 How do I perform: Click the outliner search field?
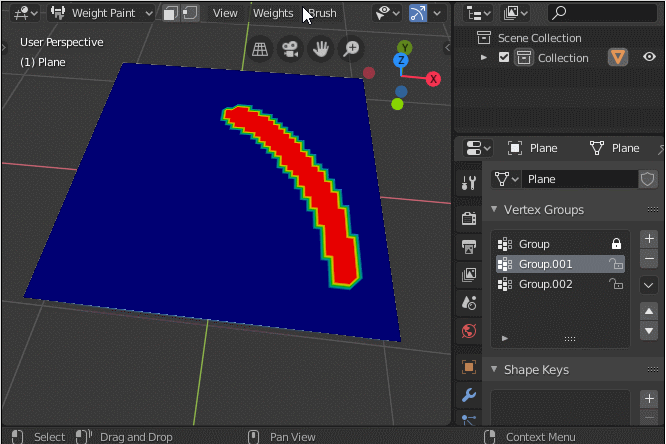click(x=602, y=14)
